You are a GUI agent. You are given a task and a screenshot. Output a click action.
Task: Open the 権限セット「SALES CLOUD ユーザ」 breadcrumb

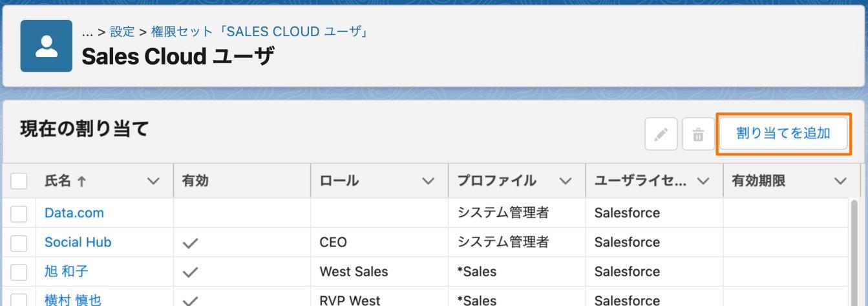pyautogui.click(x=260, y=32)
